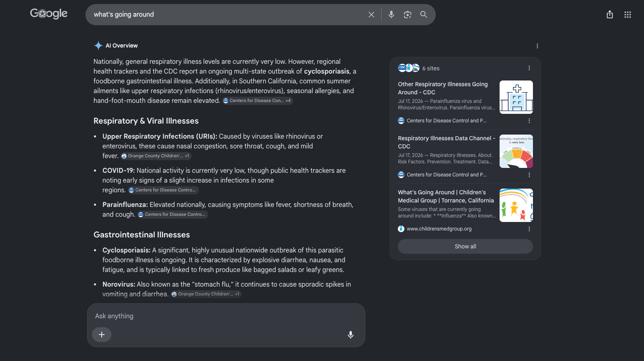The height and width of the screenshot is (361, 644).
Task: Click the main search query field
Action: click(x=228, y=15)
